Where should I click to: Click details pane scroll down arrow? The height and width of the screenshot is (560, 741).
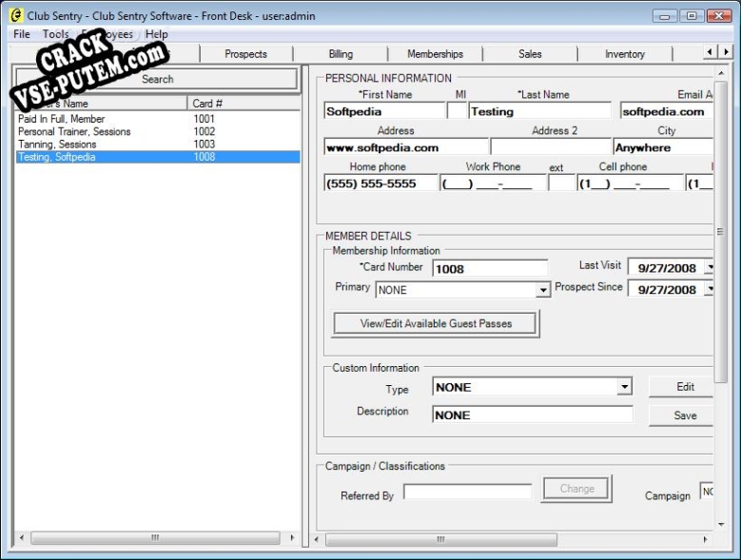(721, 524)
